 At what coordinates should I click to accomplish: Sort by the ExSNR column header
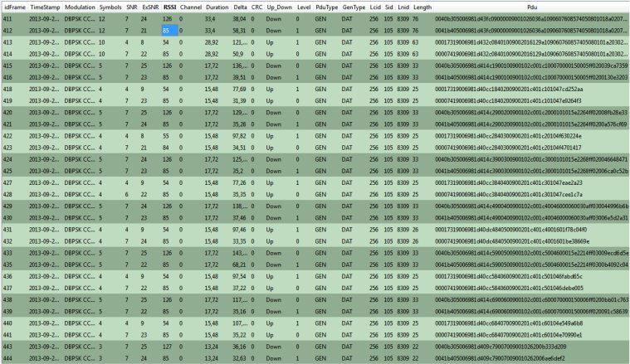(x=149, y=6)
